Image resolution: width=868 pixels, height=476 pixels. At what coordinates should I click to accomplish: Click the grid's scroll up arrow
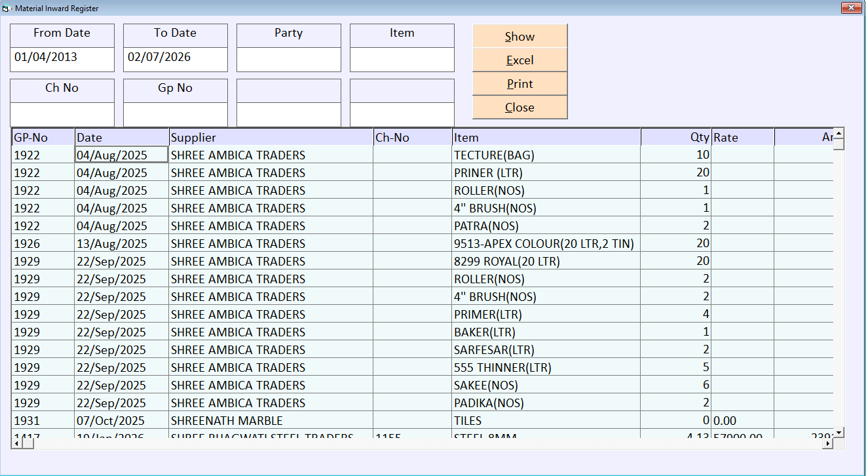click(x=839, y=134)
